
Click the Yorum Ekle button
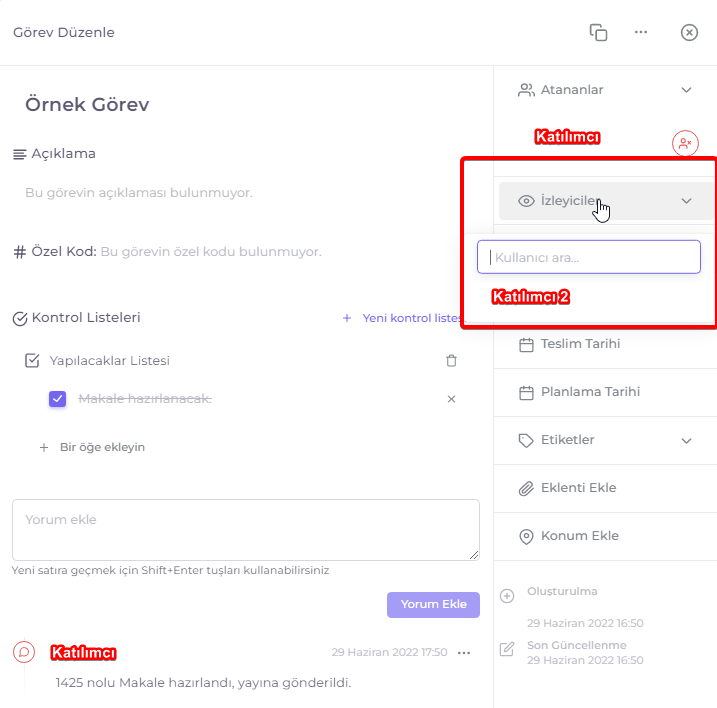[x=433, y=605]
